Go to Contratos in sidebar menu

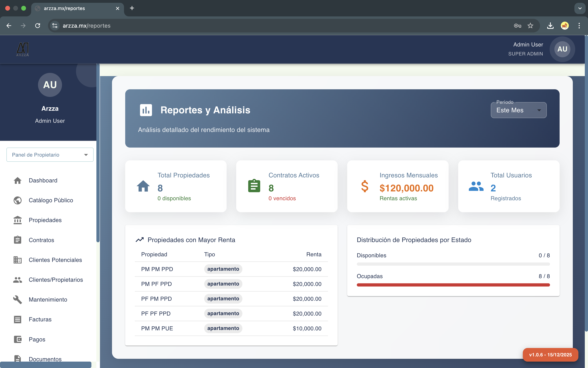(x=41, y=240)
